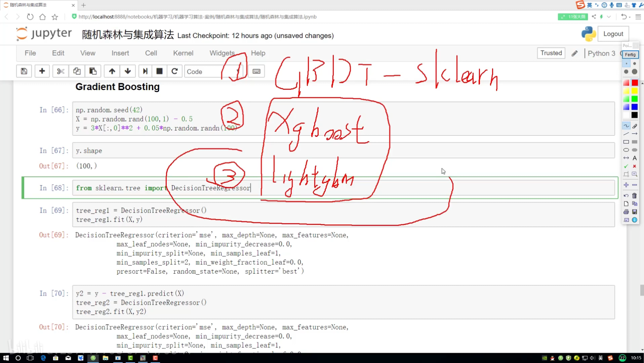
Task: Pick the solid yellow color swatch
Action: [x=635, y=91]
